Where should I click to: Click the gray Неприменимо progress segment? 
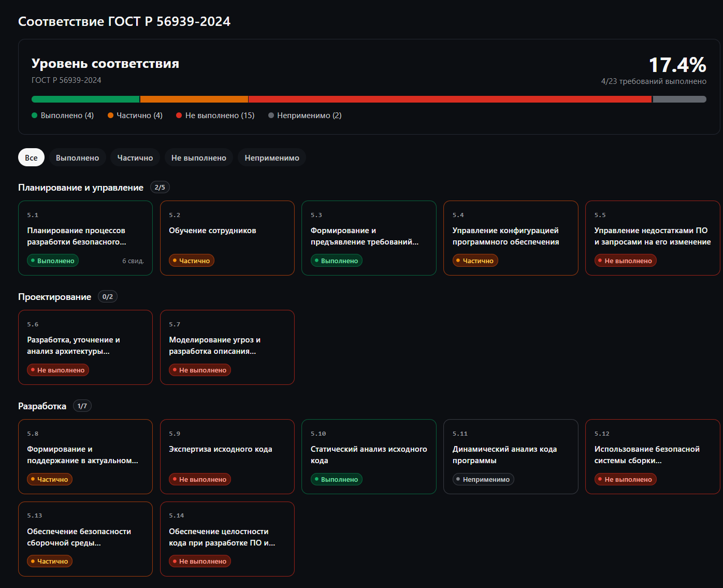[x=679, y=99]
